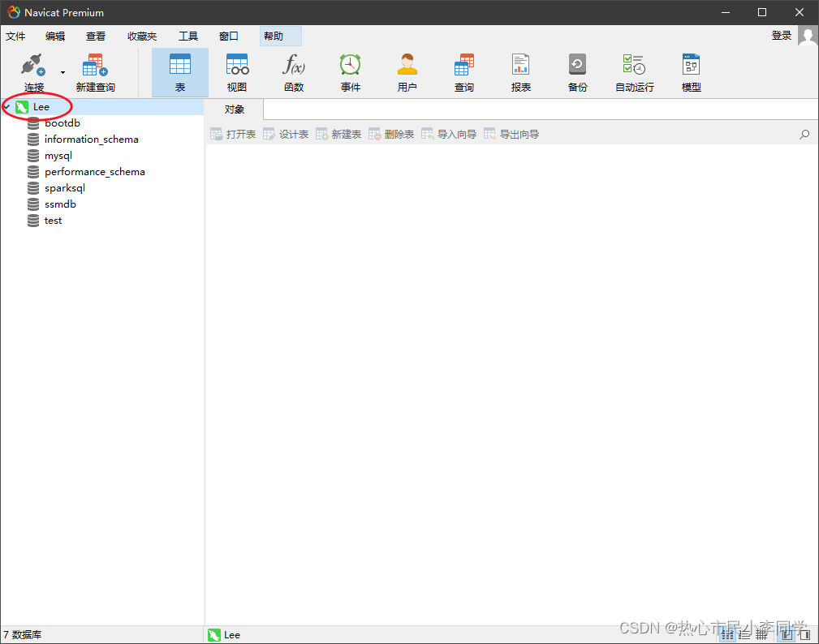Open the File (文件) menu

[15, 36]
